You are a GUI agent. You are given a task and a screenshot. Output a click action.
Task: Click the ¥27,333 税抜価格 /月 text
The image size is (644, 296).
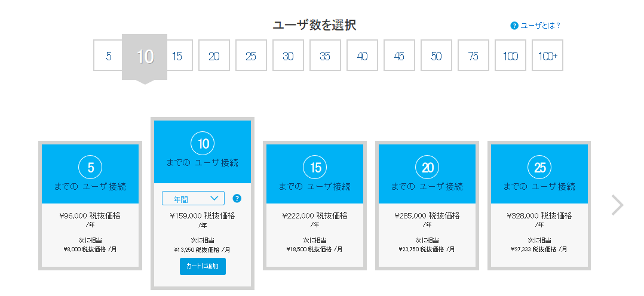pyautogui.click(x=539, y=249)
